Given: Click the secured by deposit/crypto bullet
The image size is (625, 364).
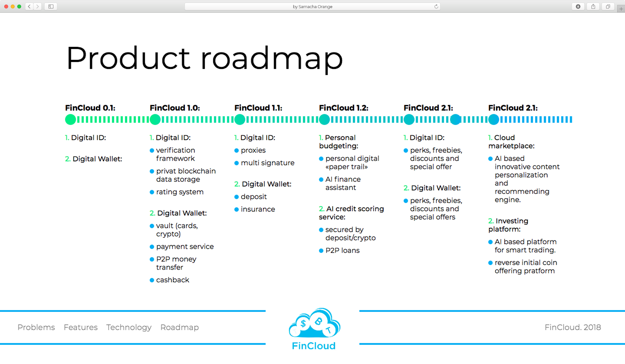Looking at the screenshot, I should click(x=347, y=234).
